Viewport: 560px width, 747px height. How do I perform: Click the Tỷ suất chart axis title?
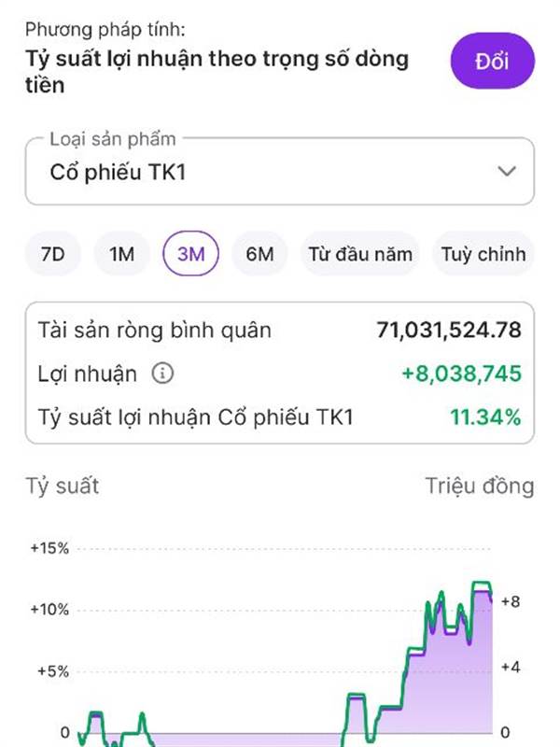(62, 486)
